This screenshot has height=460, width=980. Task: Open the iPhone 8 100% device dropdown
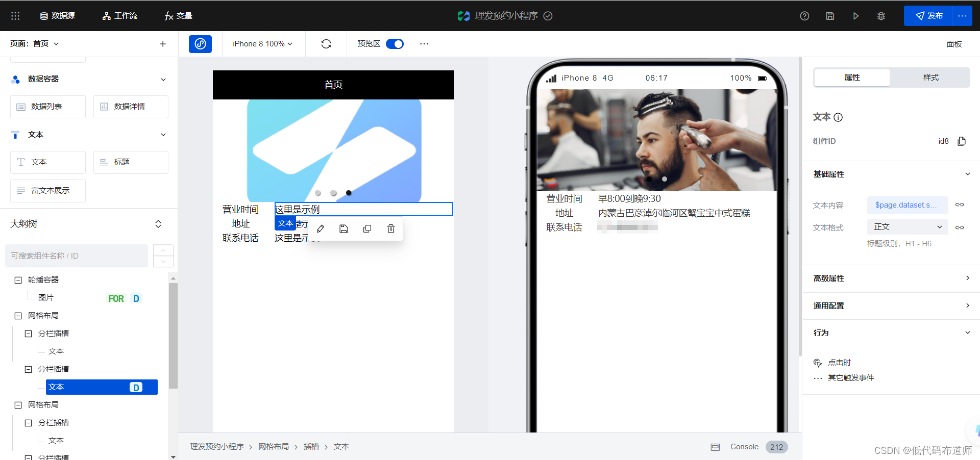(x=263, y=44)
